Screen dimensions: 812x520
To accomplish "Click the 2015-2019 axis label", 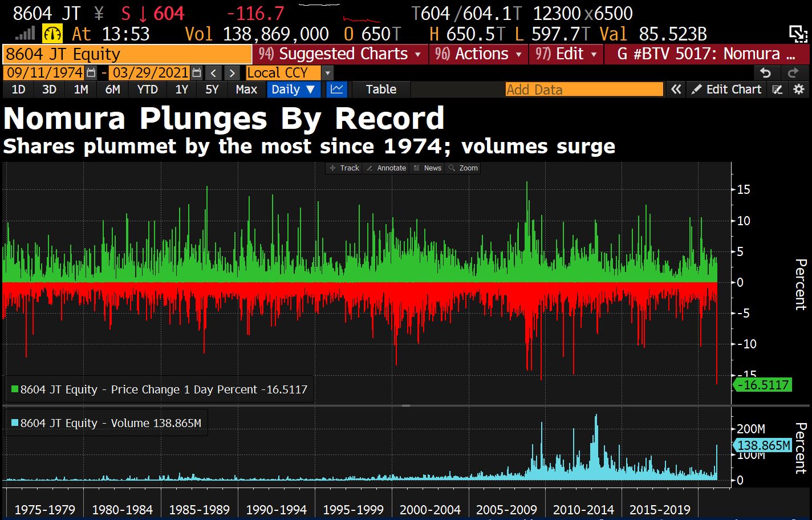I will click(660, 510).
